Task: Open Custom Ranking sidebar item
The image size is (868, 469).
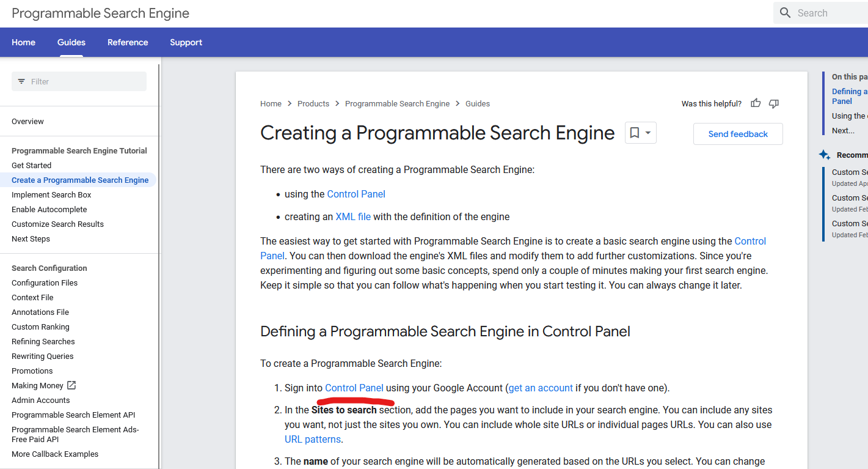Action: coord(40,327)
